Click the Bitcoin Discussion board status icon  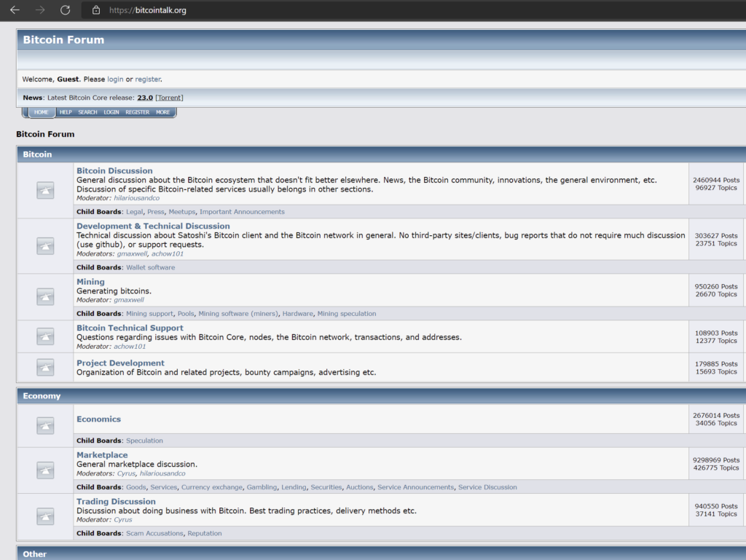click(45, 190)
